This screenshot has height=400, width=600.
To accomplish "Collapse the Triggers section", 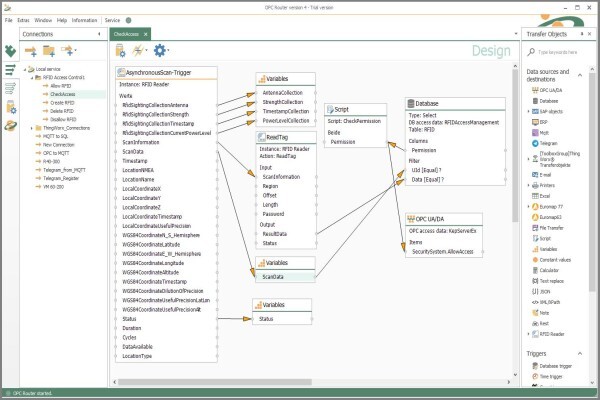I will click(x=580, y=354).
